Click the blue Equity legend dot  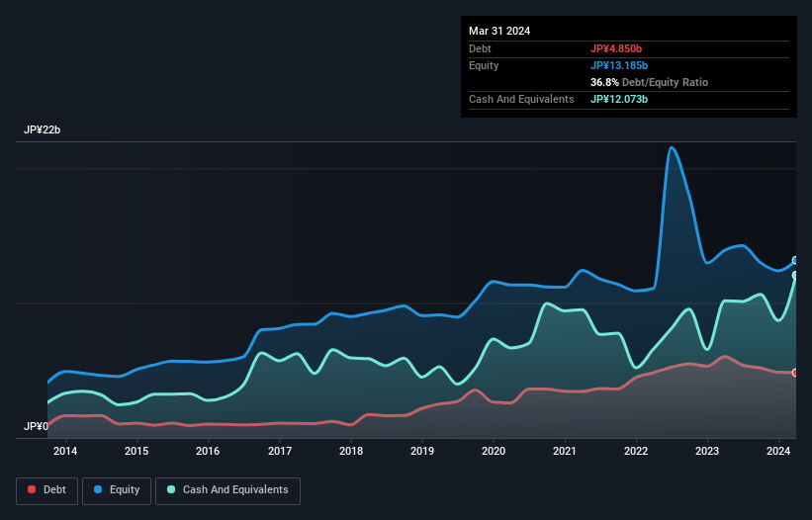(98, 489)
